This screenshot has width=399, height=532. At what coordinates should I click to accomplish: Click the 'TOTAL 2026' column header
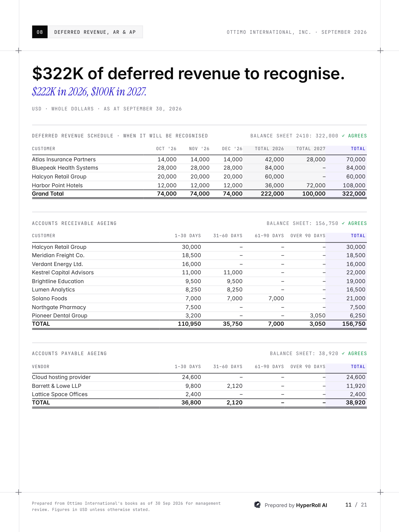point(269,149)
